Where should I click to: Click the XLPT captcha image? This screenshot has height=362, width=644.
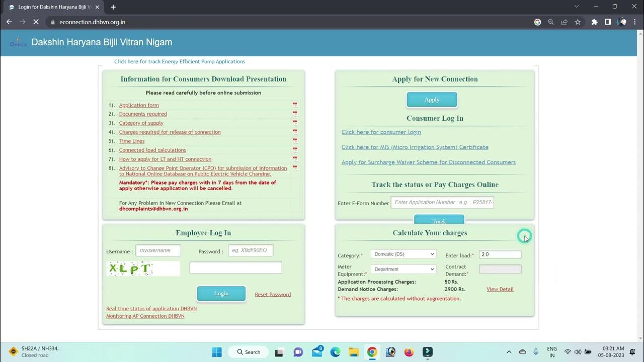click(x=143, y=268)
